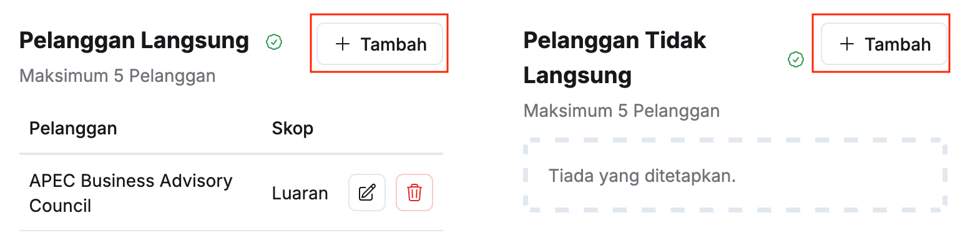Open APEC Business Advisory Council customer name
This screenshot has height=240, width=980.
point(131,193)
